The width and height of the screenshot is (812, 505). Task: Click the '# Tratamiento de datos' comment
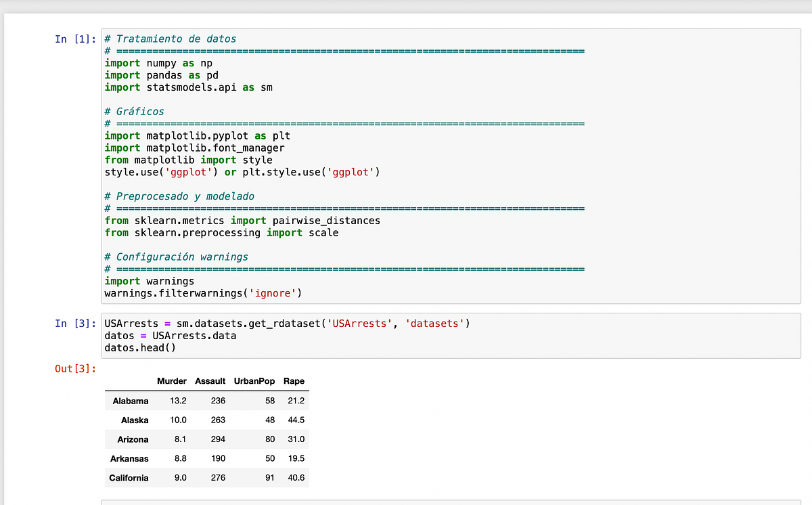tap(171, 39)
